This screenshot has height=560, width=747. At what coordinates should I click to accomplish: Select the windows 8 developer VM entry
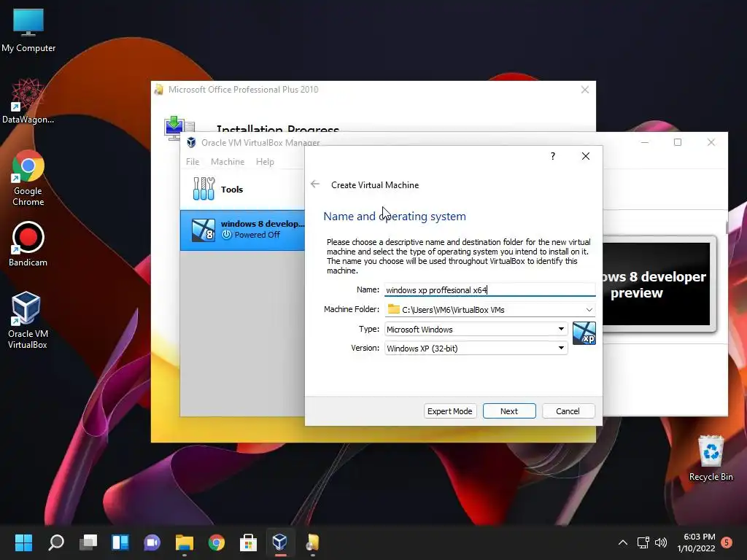coord(242,230)
